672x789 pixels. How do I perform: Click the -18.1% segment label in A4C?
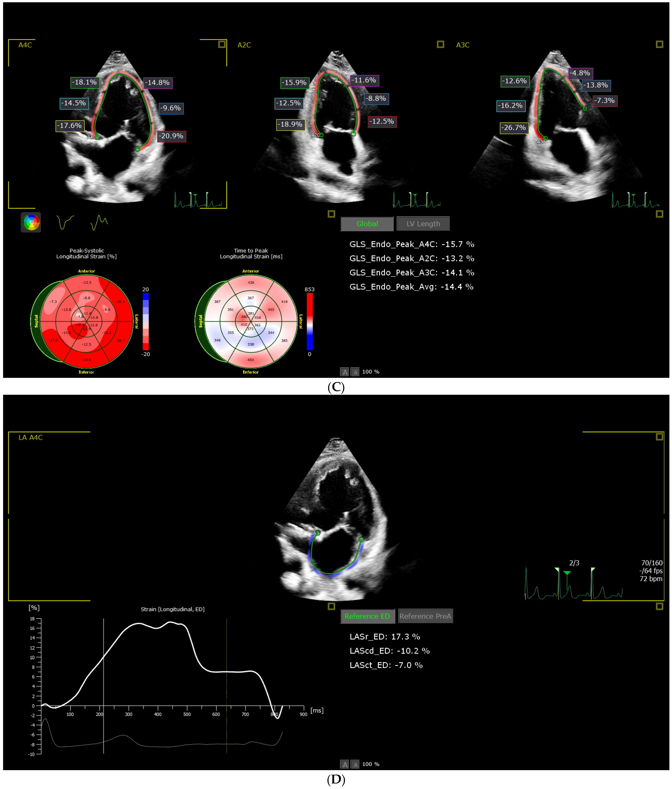point(85,82)
